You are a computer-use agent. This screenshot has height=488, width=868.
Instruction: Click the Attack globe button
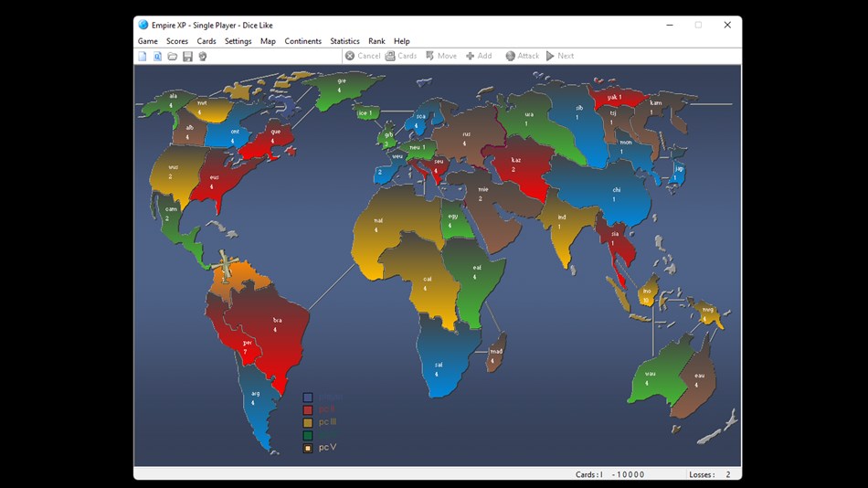click(x=522, y=56)
